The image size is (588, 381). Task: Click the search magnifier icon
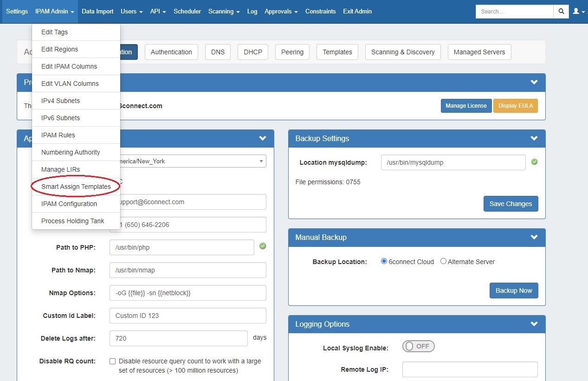561,11
